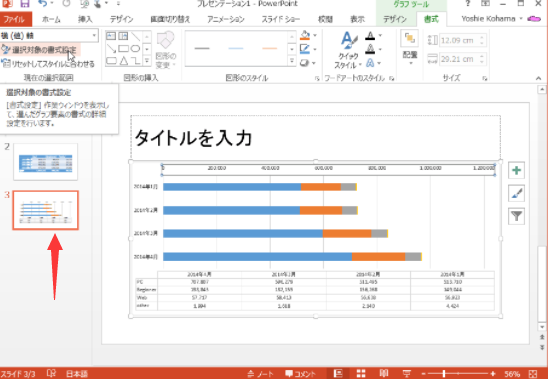This screenshot has height=379, width=551.
Task: Switch to Slide Sorter view
Action: point(361,373)
